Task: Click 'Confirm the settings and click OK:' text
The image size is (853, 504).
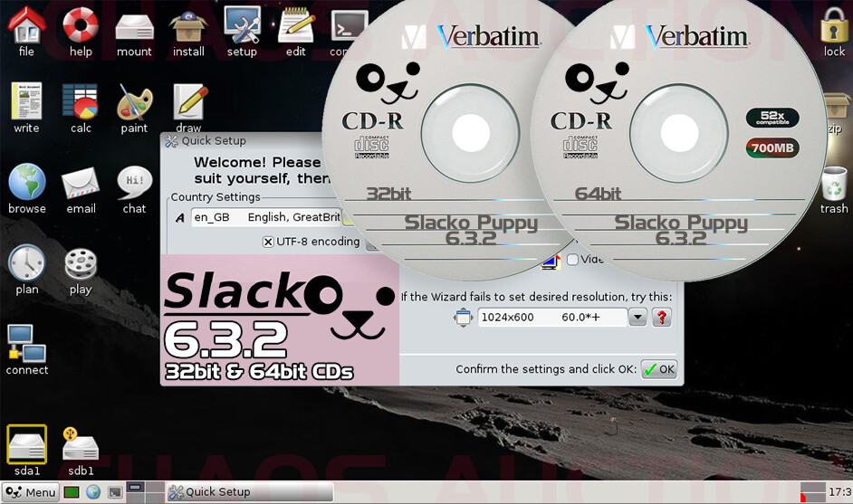Action: 546,369
